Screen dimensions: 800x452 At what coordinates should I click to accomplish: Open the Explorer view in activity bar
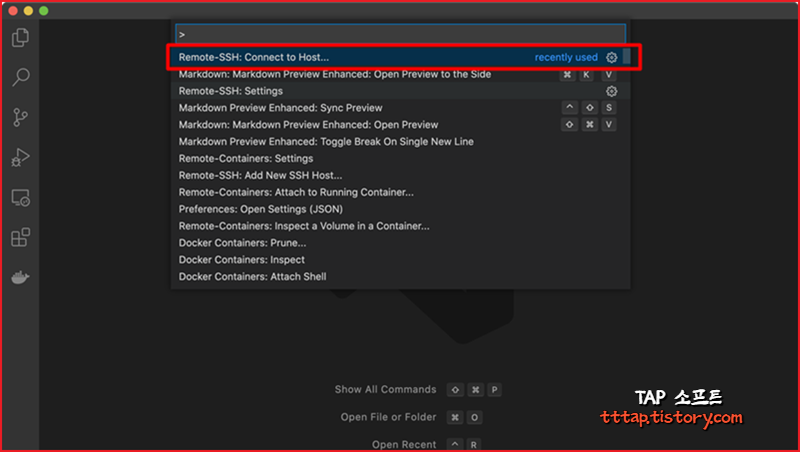coord(20,38)
